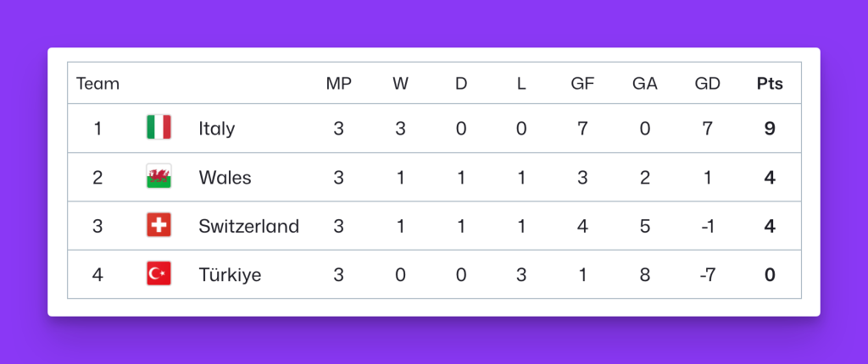This screenshot has height=364, width=868.
Task: Click the Türkiye flag icon
Action: click(159, 273)
